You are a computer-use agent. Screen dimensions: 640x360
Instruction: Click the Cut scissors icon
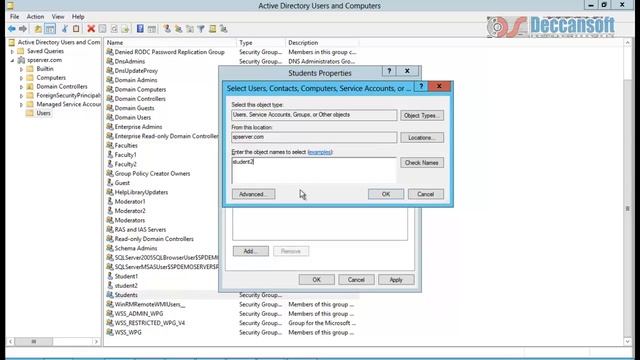tap(64, 29)
